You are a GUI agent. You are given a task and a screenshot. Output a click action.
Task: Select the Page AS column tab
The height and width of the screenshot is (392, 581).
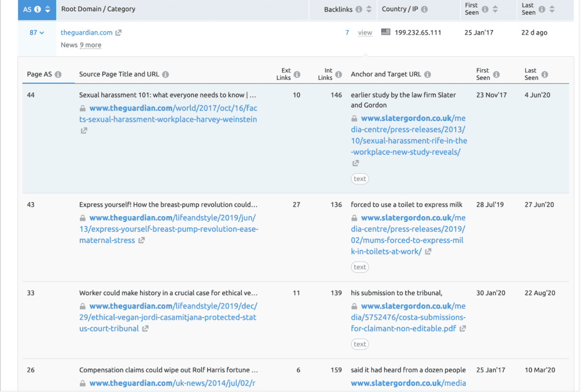pos(39,74)
